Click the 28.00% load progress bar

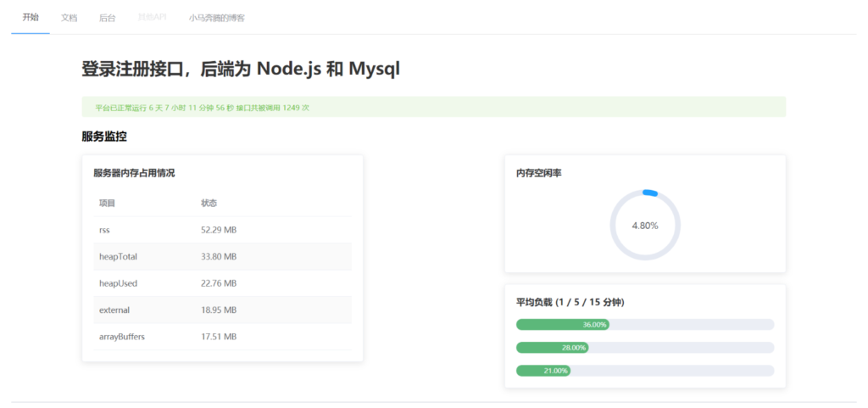pos(645,348)
